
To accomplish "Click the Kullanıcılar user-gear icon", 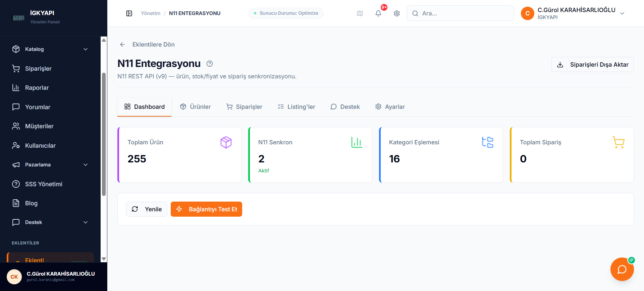I will 16,146.
